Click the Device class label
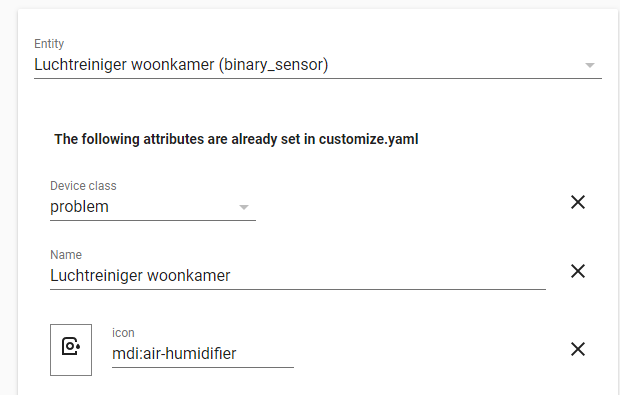 coord(83,186)
